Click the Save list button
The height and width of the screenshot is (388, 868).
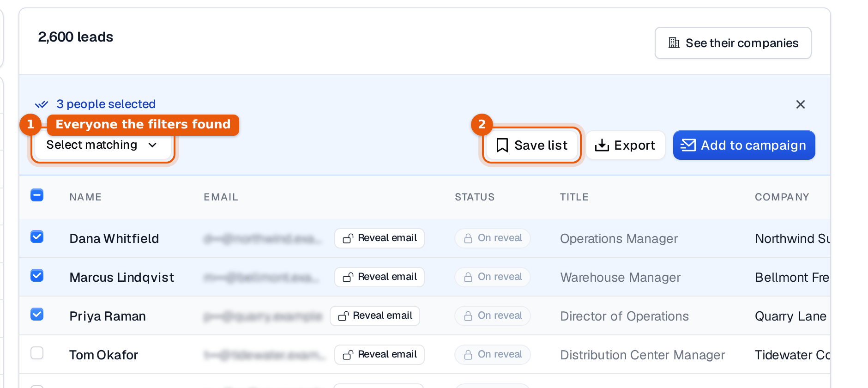pyautogui.click(x=531, y=145)
